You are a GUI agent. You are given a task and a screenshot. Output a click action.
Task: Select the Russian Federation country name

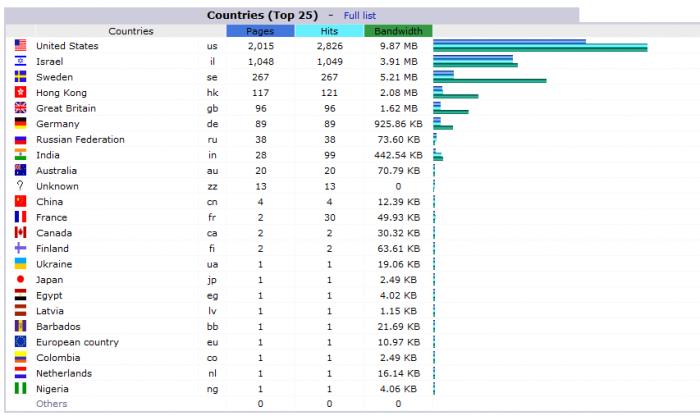pos(80,140)
